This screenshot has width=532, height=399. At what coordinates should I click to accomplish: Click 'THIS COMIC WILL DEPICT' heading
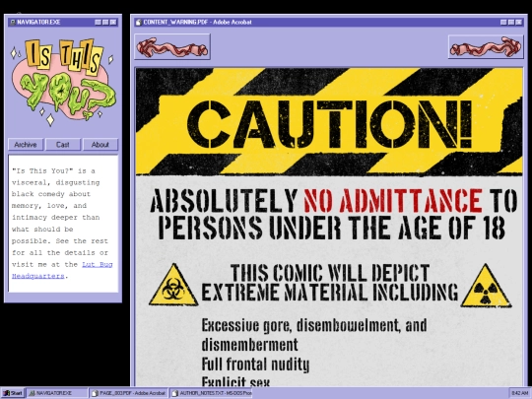click(330, 273)
